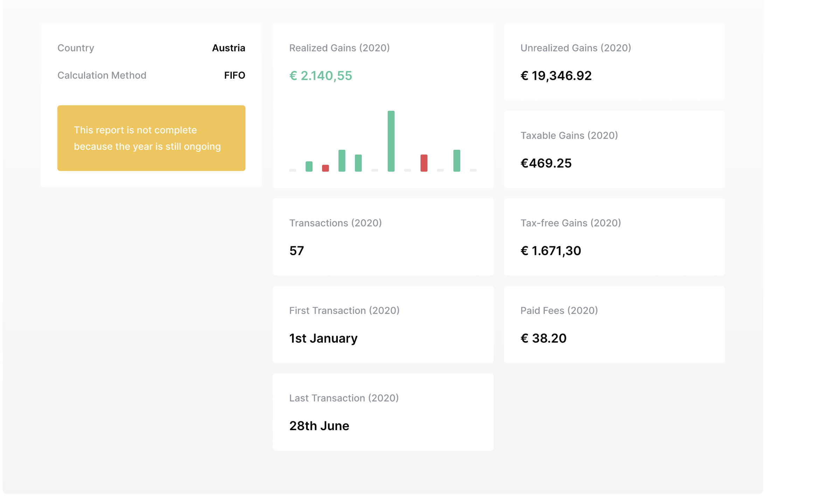
Task: Select the Realized Gains amount € 2.140,55
Action: coord(321,75)
